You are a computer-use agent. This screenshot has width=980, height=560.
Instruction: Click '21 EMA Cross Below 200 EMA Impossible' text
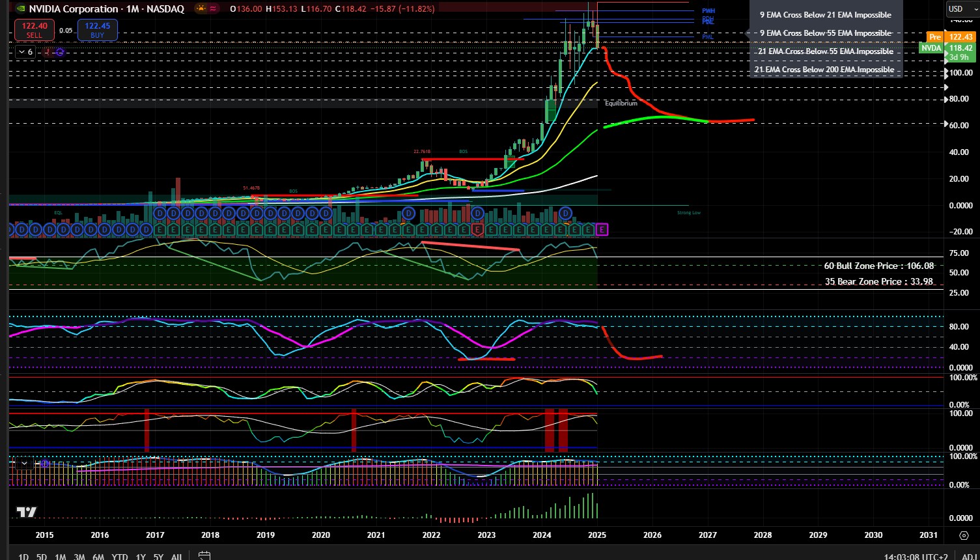pos(826,69)
